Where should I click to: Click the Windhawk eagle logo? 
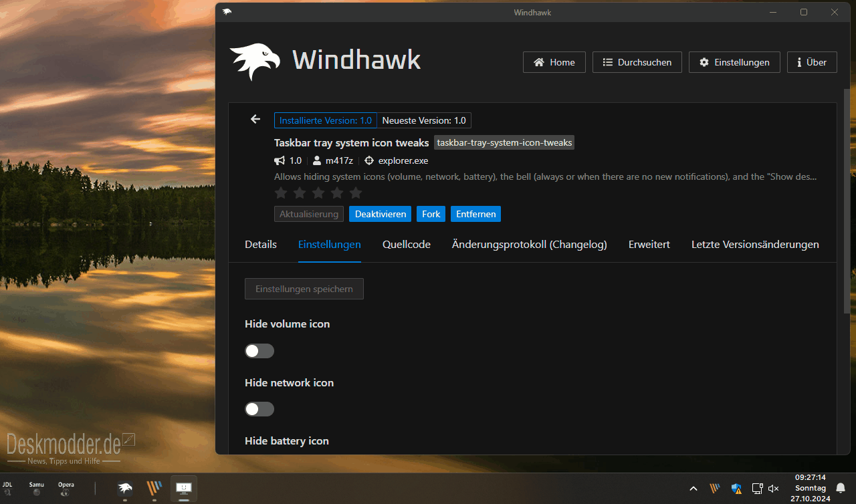coord(255,61)
